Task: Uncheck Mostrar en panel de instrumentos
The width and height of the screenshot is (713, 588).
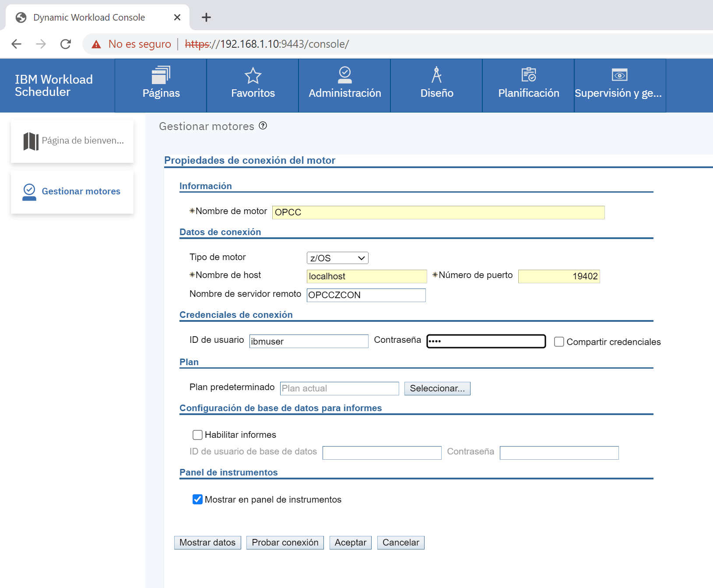Action: point(197,499)
